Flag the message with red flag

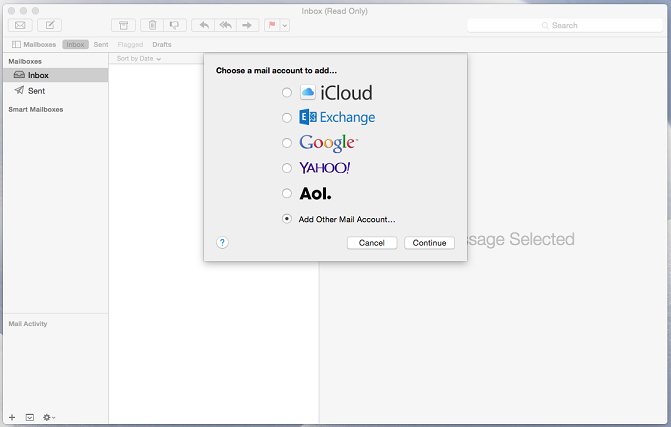tap(272, 25)
